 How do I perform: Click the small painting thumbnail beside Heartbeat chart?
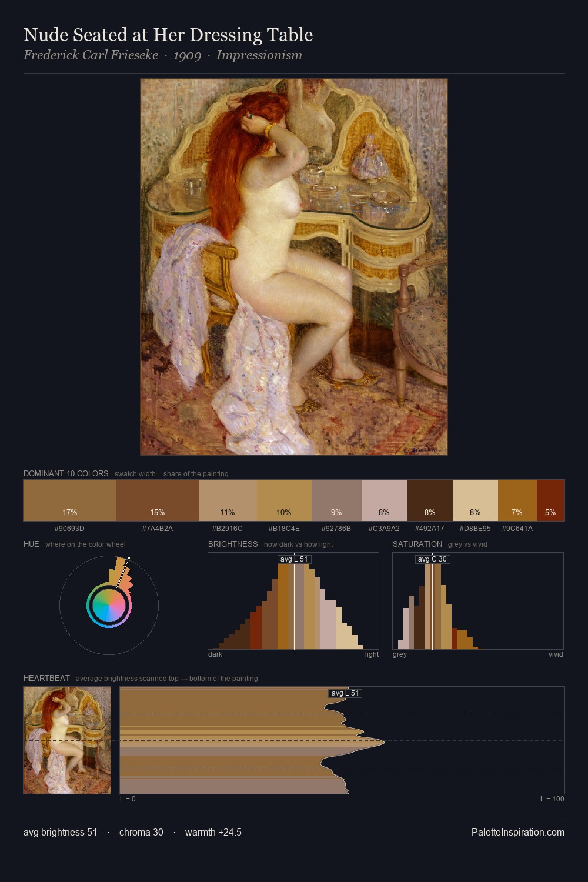pos(67,740)
